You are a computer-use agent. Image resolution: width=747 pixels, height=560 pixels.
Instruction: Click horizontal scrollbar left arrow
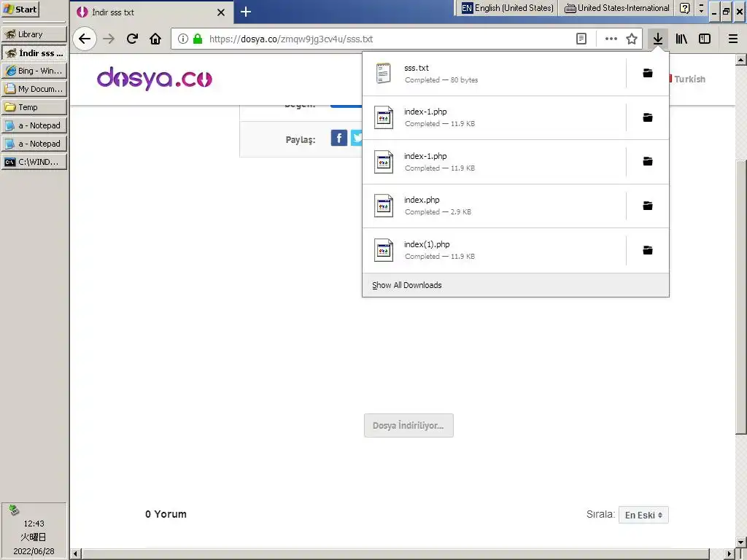[x=75, y=554]
